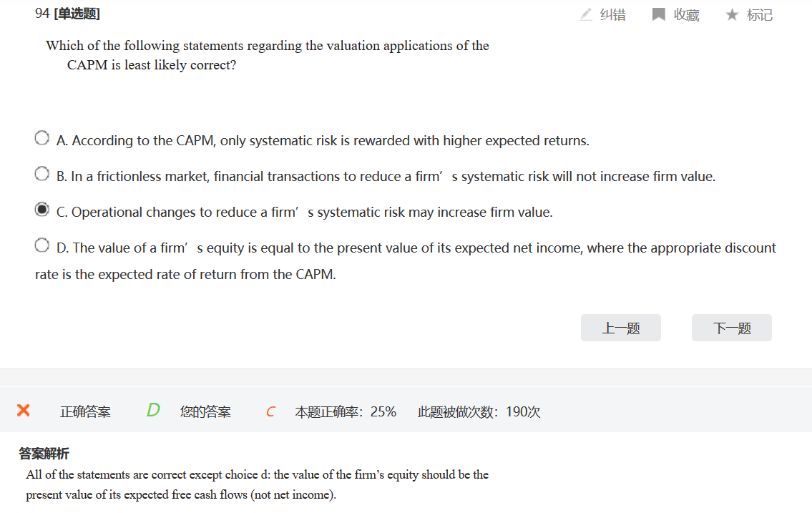Go to previous question with 上一题
This screenshot has width=812, height=513.
click(620, 328)
